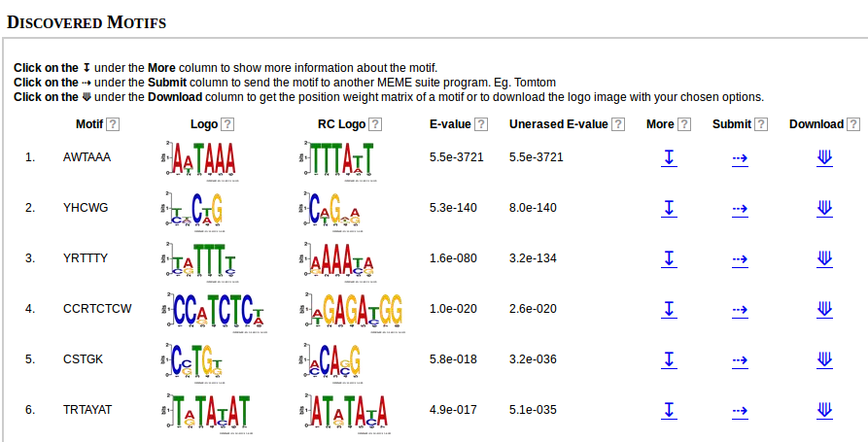
Task: Expand more information for CCRTCTCW motif
Action: click(x=669, y=309)
